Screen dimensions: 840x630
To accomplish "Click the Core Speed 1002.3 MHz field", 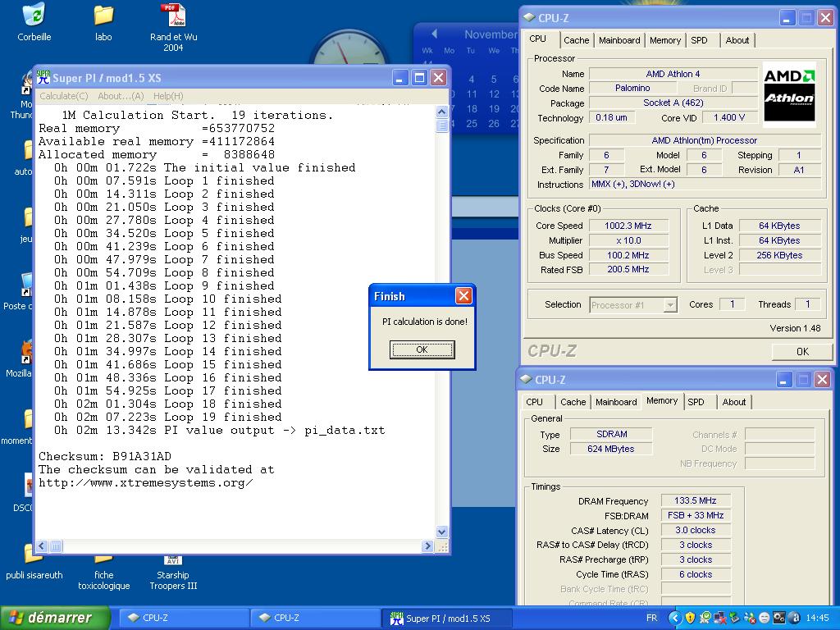I will (628, 226).
